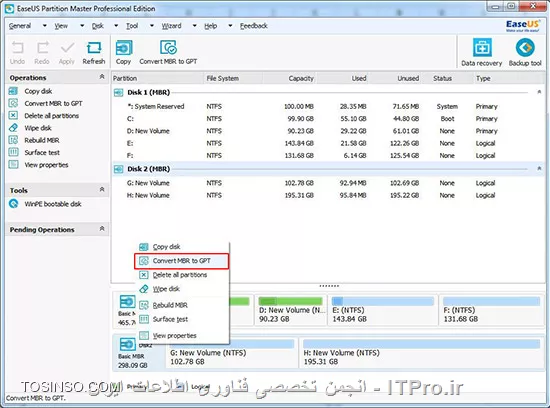Screen dimensions: 550x408
Task: Click dropdown arrow after View menu
Action: (82, 26)
